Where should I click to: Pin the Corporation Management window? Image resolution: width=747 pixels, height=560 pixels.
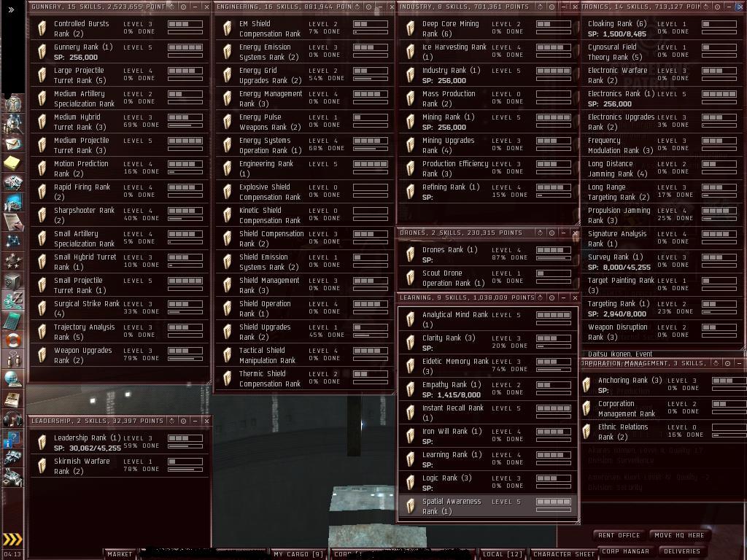point(716,363)
